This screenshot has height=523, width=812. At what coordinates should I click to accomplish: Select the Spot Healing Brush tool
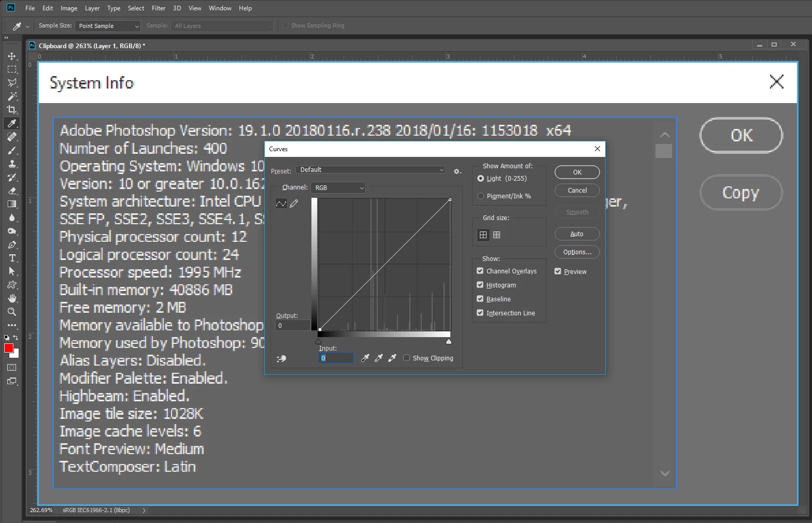pyautogui.click(x=12, y=137)
